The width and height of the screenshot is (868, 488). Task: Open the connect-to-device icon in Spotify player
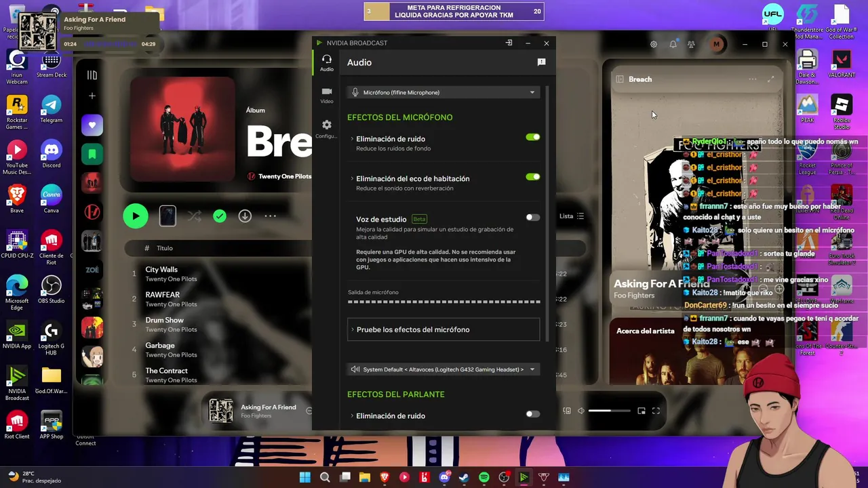(567, 411)
